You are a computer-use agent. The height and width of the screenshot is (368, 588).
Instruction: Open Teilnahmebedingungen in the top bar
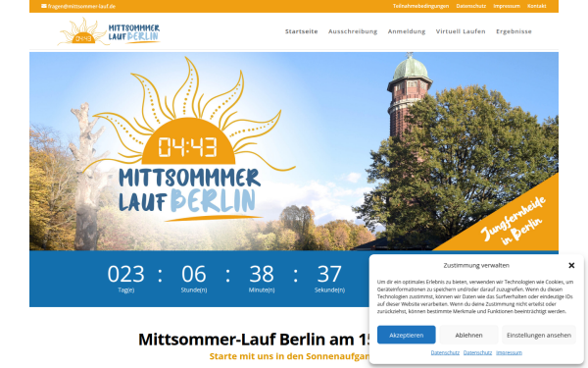(x=420, y=6)
